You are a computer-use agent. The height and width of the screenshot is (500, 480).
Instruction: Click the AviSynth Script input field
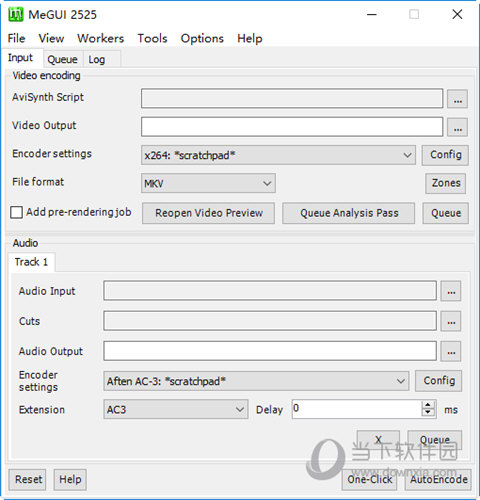point(292,98)
